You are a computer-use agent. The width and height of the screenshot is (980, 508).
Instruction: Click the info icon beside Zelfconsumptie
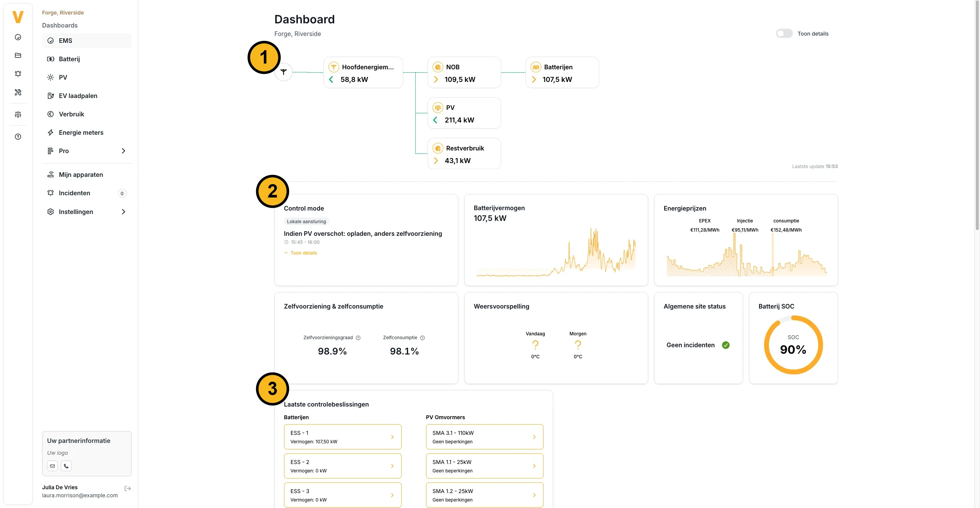coord(423,338)
